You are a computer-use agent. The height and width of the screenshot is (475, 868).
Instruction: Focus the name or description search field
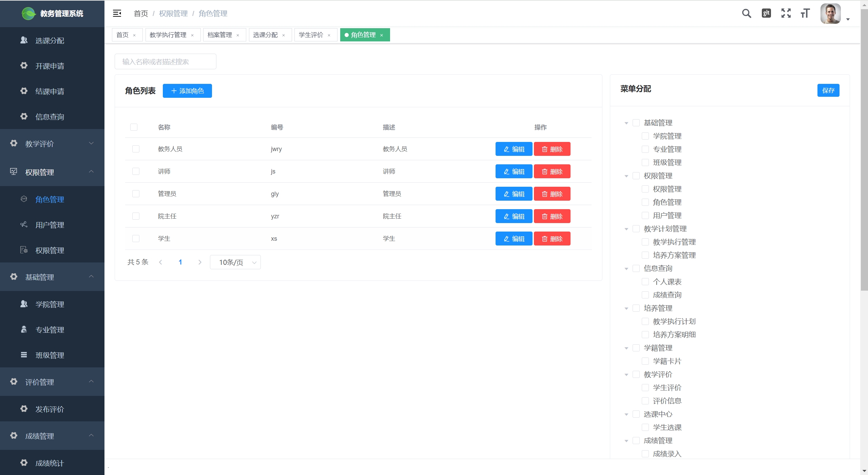click(166, 62)
